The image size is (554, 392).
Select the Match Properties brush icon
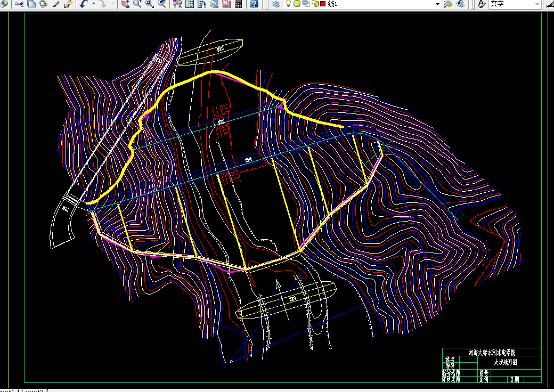coord(56,4)
